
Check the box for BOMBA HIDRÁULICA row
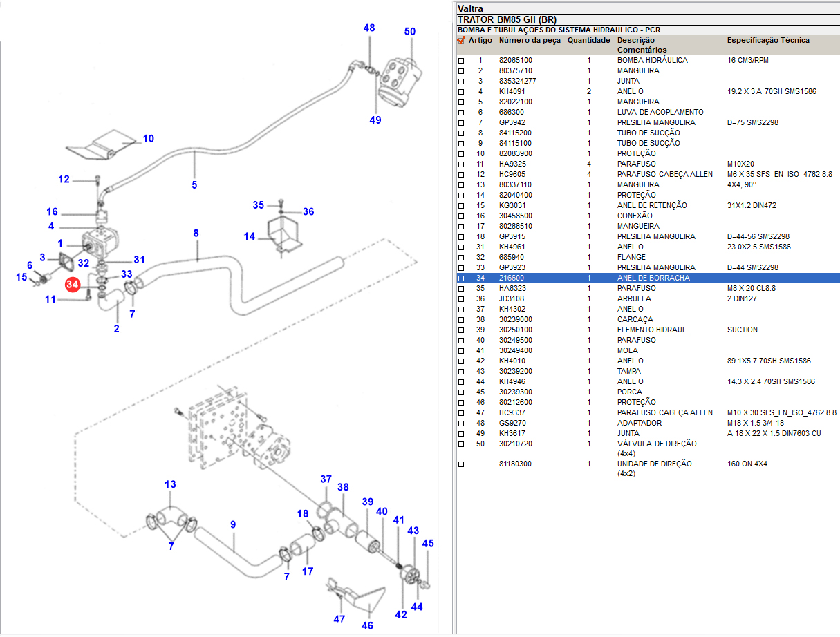(461, 61)
